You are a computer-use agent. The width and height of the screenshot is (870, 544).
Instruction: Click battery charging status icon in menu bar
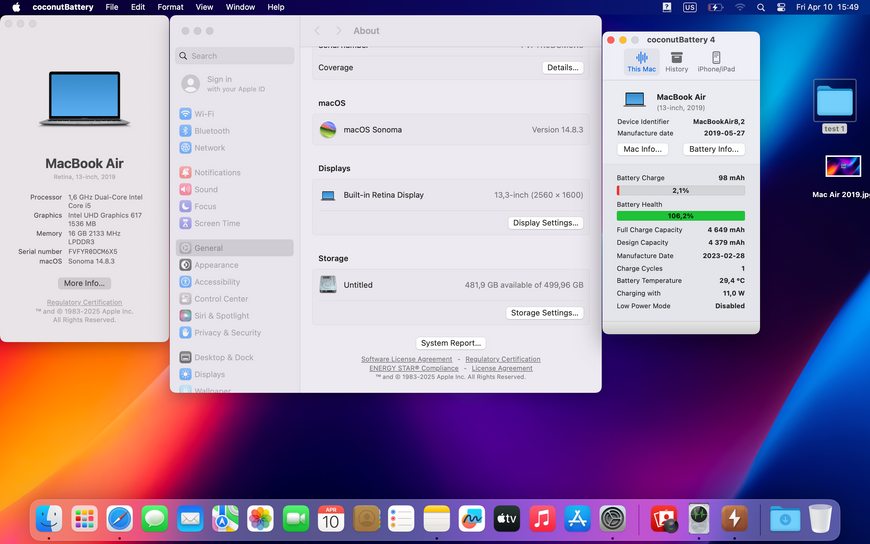(715, 7)
